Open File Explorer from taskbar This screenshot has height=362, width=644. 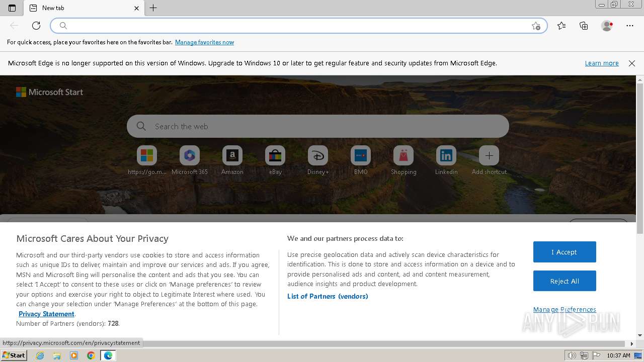[x=57, y=355]
